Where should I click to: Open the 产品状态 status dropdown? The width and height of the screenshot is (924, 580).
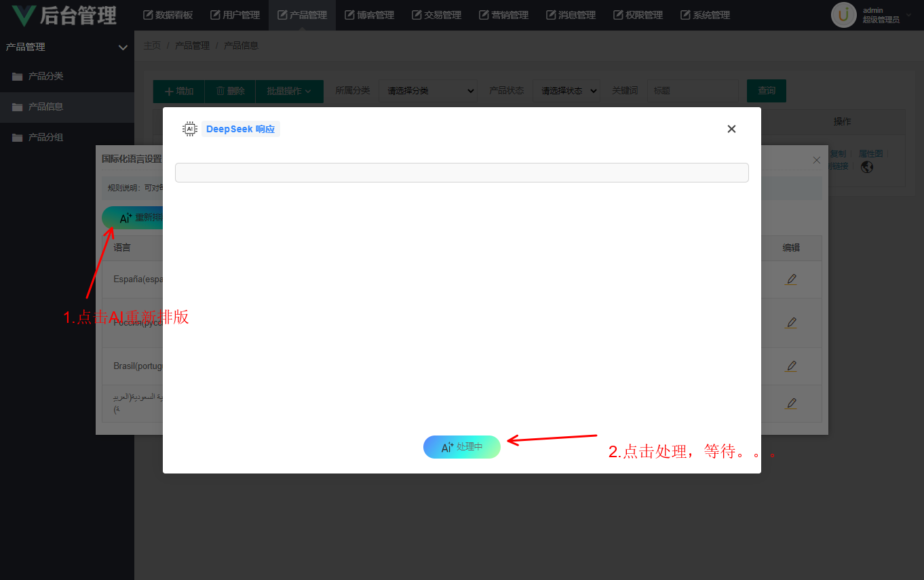tap(566, 91)
